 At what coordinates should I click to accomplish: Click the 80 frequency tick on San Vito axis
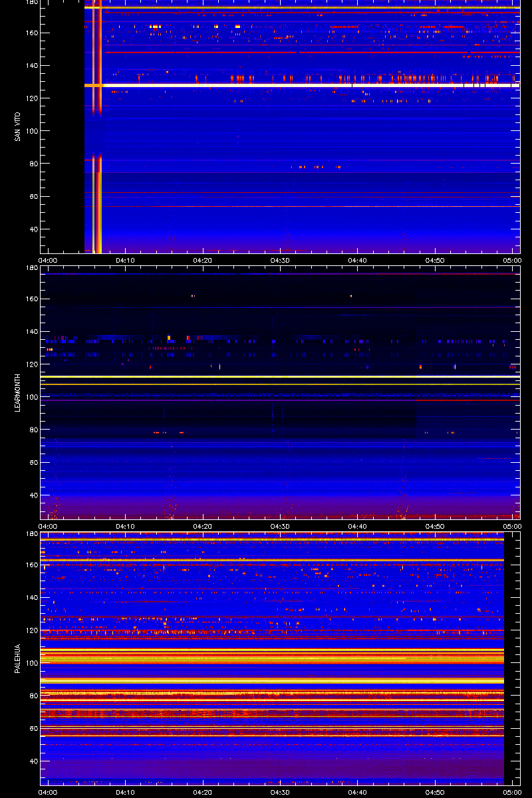[x=33, y=164]
